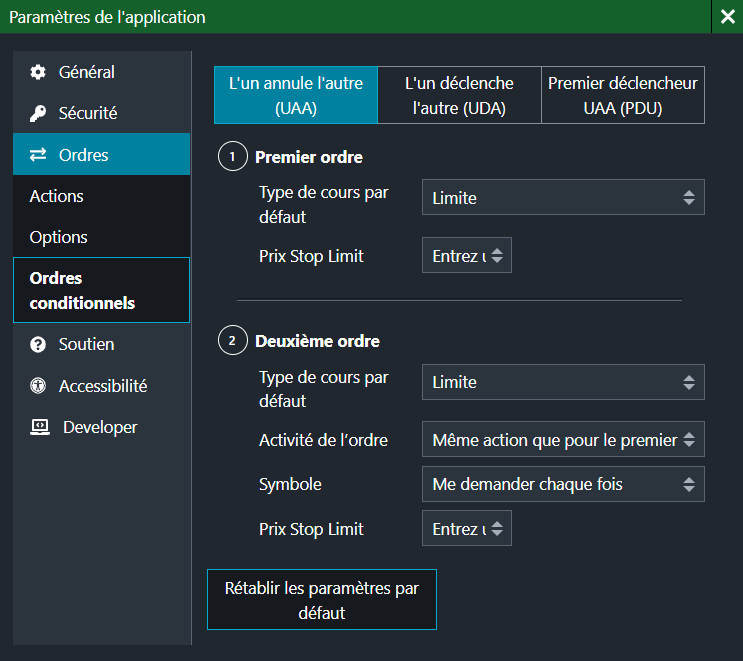This screenshot has height=661, width=743.
Task: Click the question mark icon beside Soutien
Action: click(x=38, y=345)
